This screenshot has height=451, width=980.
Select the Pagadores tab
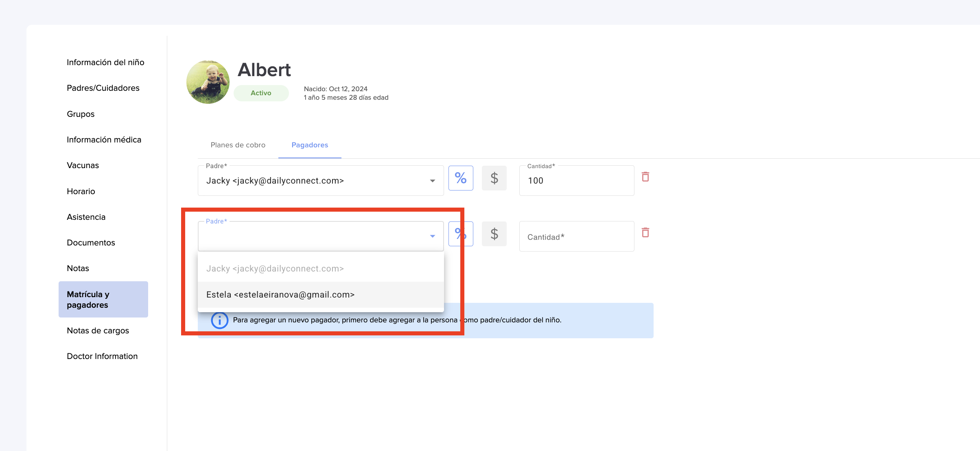tap(310, 145)
